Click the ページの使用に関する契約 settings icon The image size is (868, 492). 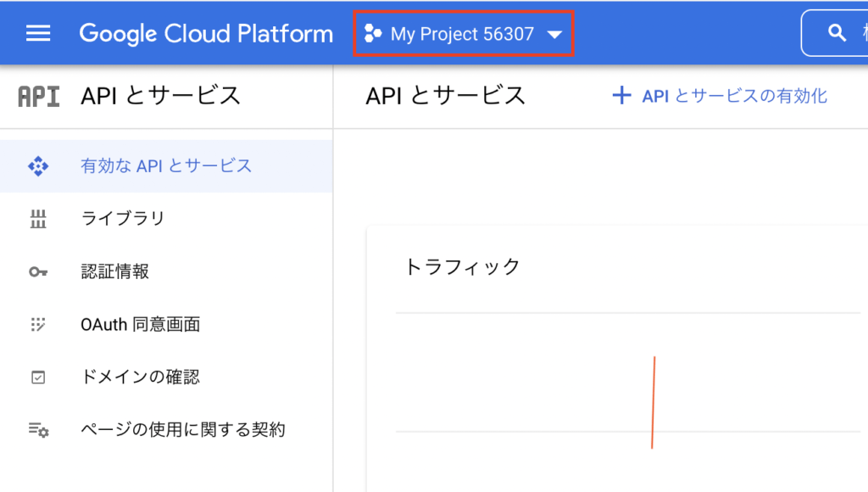pos(38,430)
